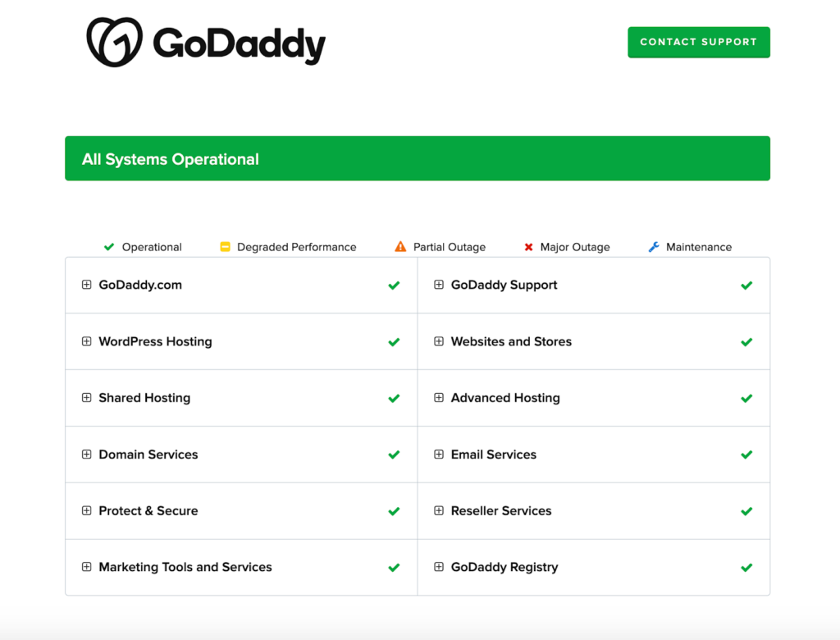This screenshot has width=840, height=640.
Task: Expand the Websites and Stores section
Action: click(439, 341)
